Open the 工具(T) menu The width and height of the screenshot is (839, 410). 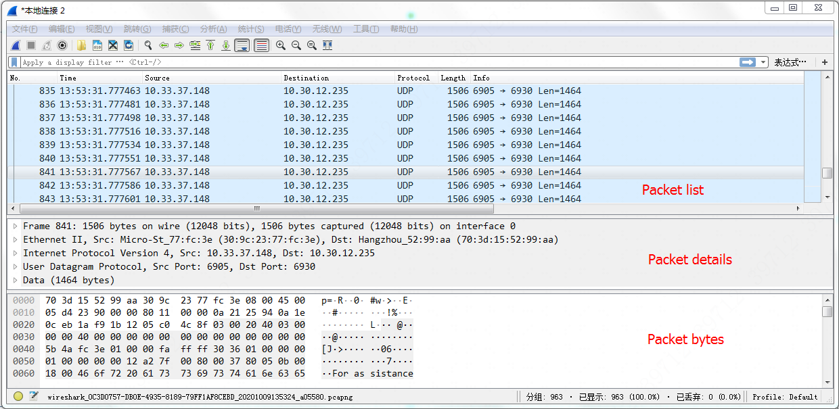[x=366, y=29]
